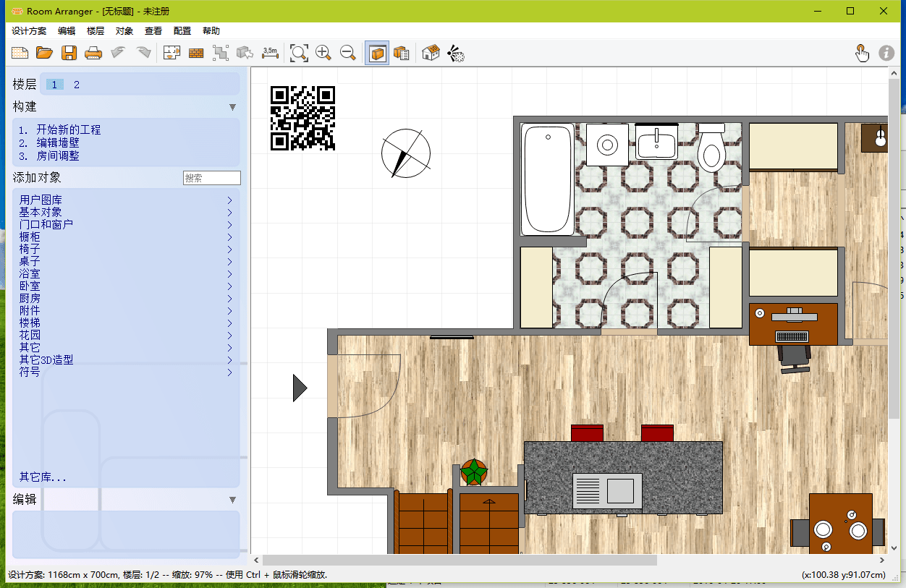906x588 pixels.
Task: Toggle the highlighted object box view button
Action: click(x=376, y=53)
